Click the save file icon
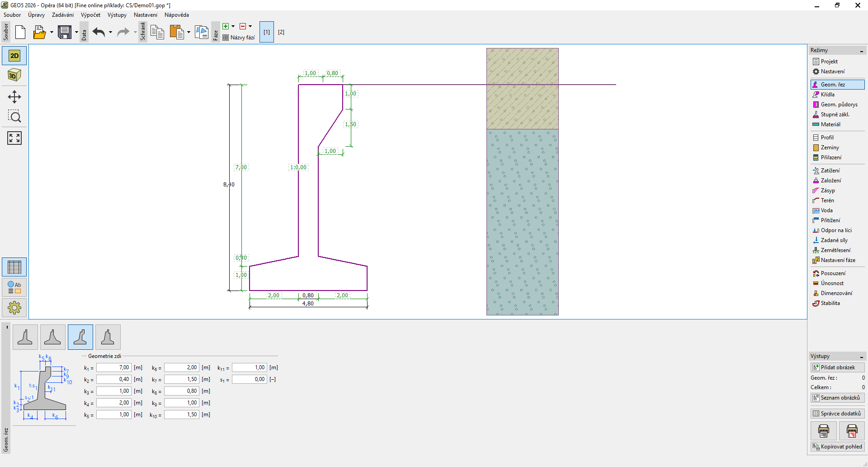 pyautogui.click(x=65, y=32)
